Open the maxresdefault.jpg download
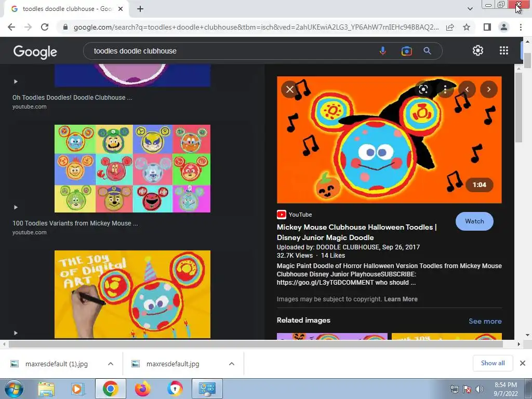Viewport: 532px width, 399px height. pyautogui.click(x=172, y=364)
